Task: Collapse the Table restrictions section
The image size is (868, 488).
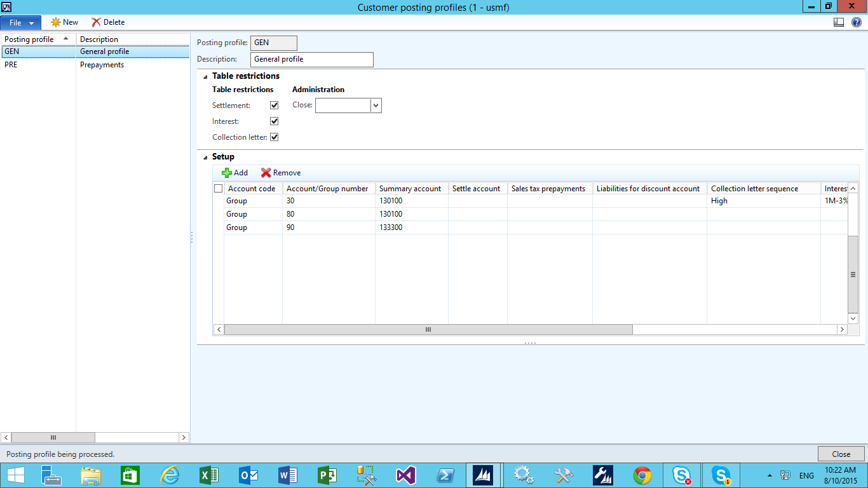Action: 205,76
